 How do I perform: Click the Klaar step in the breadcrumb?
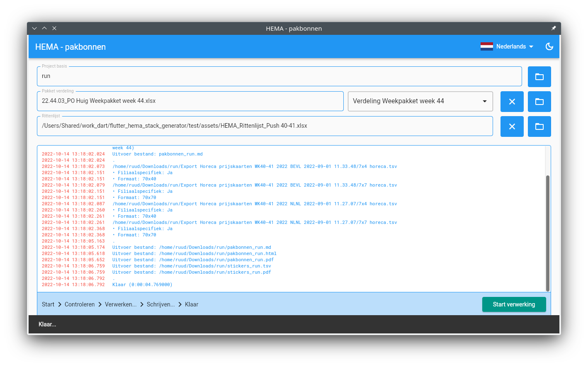click(x=192, y=304)
